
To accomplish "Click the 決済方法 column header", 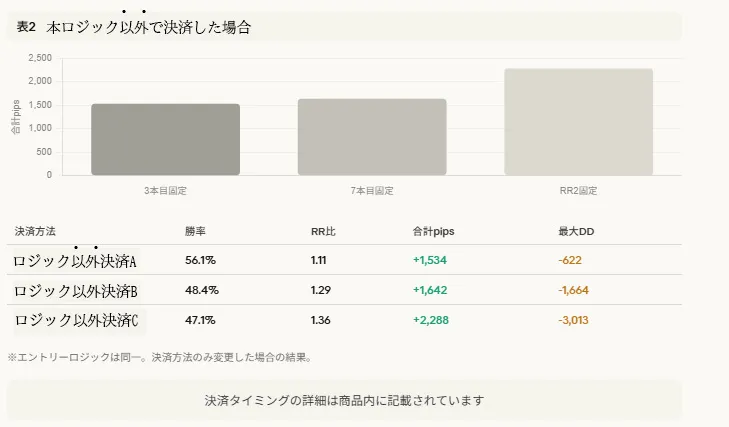I will click(35, 231).
